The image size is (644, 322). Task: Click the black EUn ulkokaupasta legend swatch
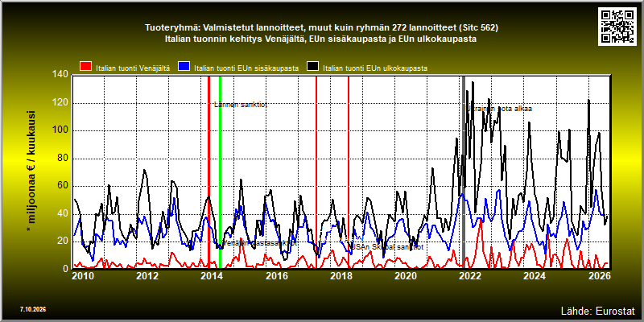(x=313, y=67)
